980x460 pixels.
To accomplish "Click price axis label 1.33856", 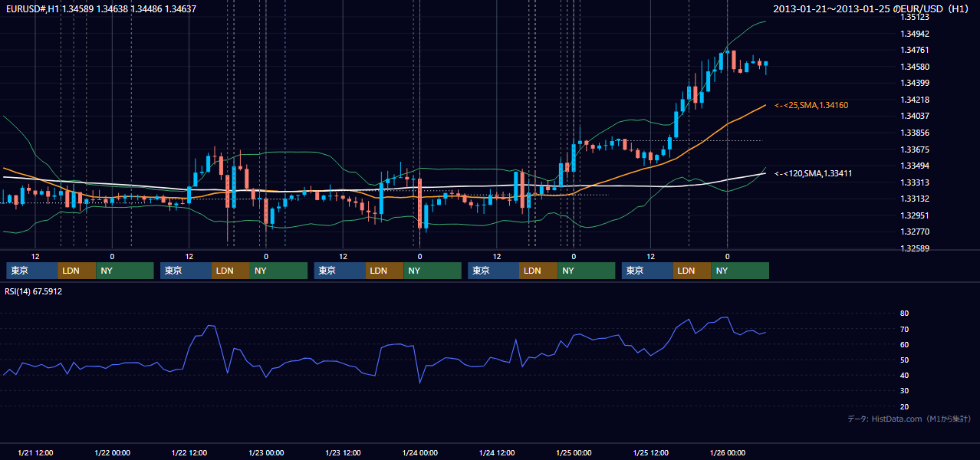I will [x=915, y=133].
